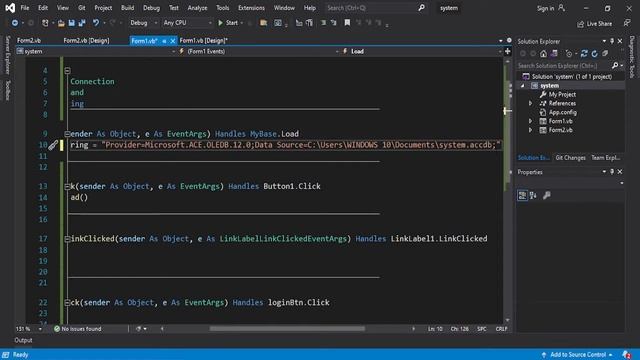Toggle pin on the Form1.vb tab

[x=164, y=41]
